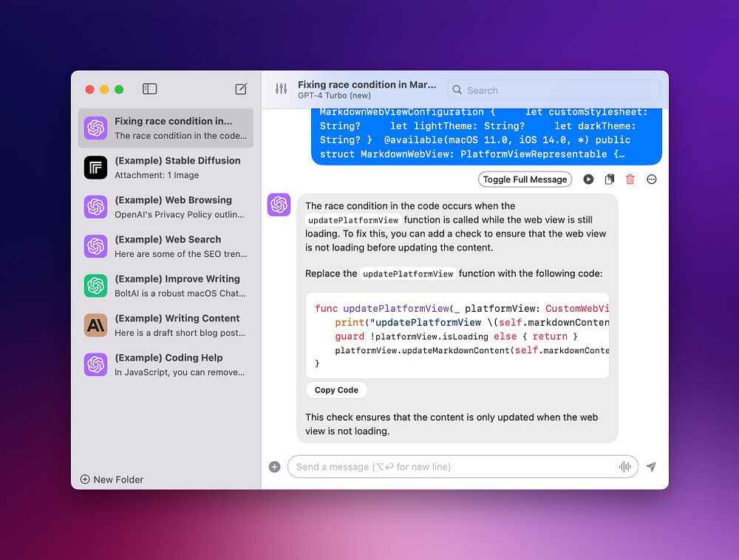Click the assistant avatar beside the reply
Viewport: 739px width, 560px height.
[279, 205]
